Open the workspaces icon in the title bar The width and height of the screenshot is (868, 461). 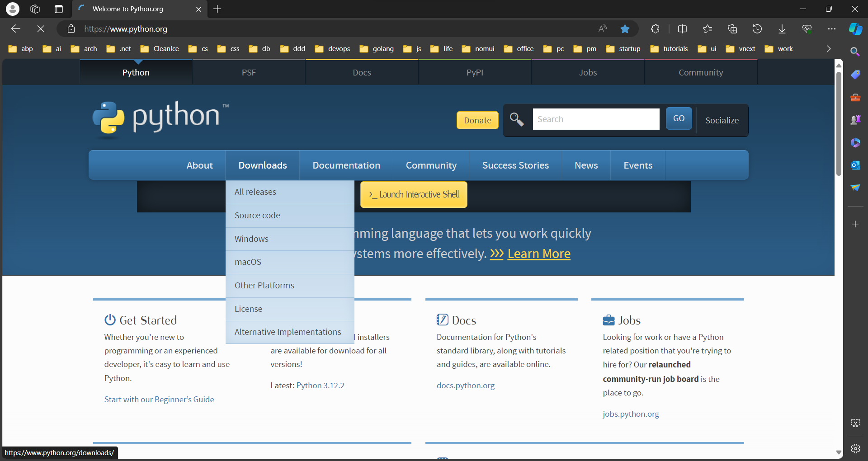(x=35, y=9)
